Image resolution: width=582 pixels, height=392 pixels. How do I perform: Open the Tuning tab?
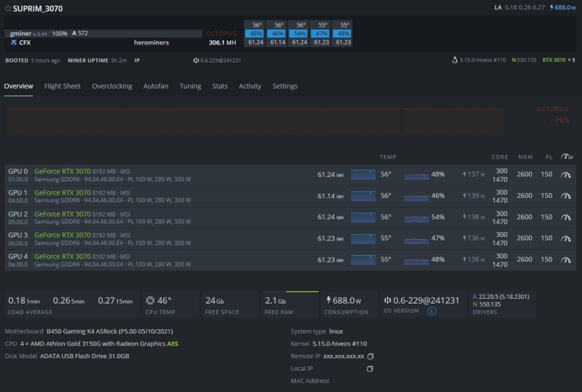tap(191, 86)
